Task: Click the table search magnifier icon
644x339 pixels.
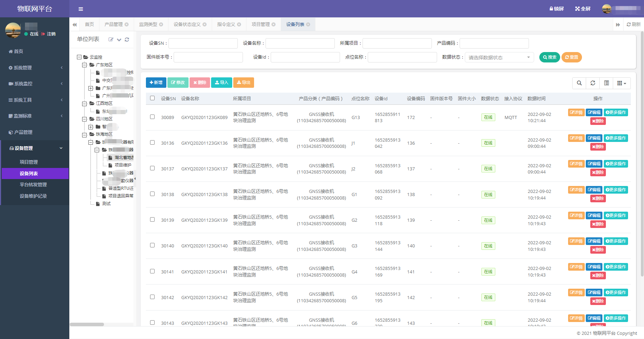Action: [579, 83]
